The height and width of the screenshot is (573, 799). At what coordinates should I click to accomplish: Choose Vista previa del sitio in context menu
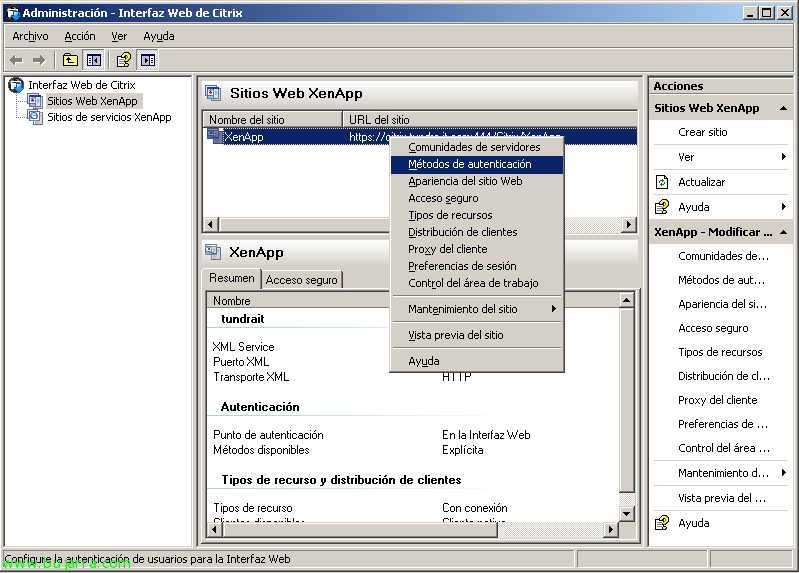click(477, 335)
